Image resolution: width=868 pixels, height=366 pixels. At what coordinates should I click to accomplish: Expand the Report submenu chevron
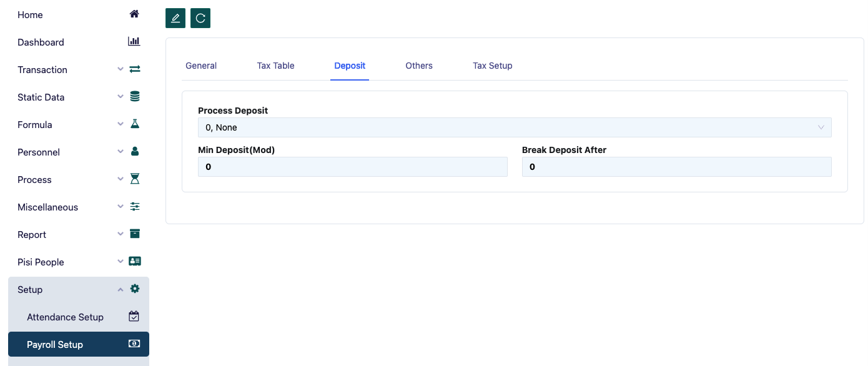pos(121,234)
